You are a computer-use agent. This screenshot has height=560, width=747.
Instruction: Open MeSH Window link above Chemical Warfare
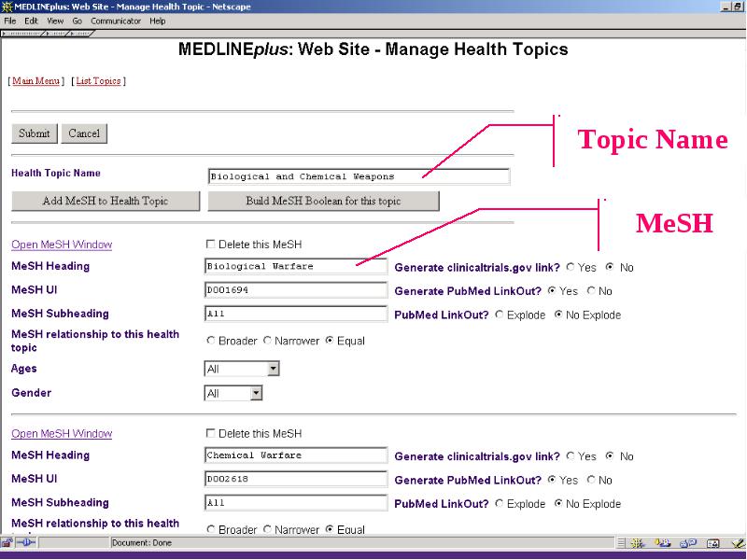click(x=62, y=433)
